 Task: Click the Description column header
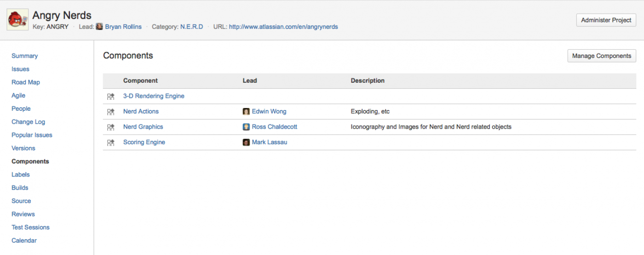(x=368, y=81)
